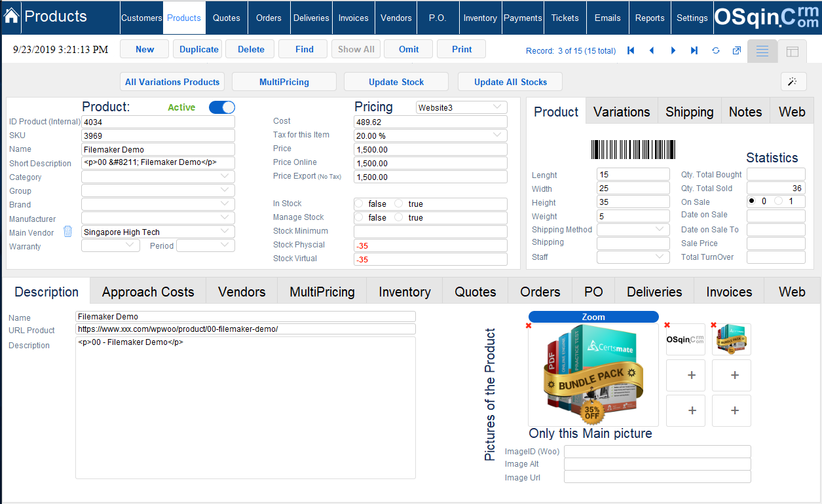This screenshot has height=504, width=822.
Task: Remove bundle pack thumbnail with red X
Action: point(713,325)
